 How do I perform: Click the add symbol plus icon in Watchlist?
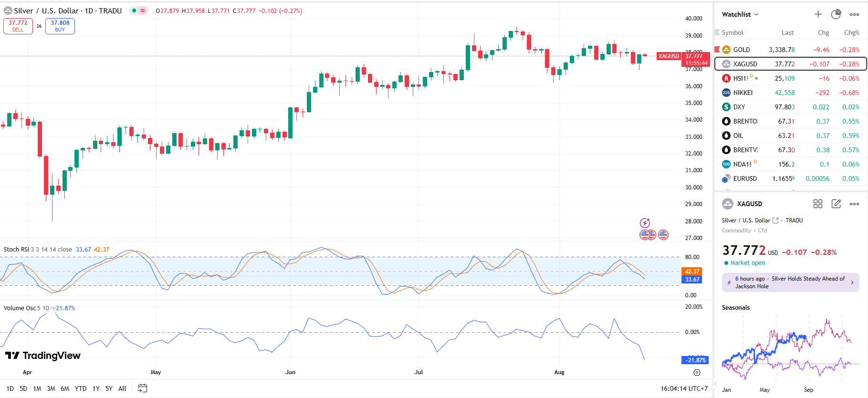click(818, 14)
